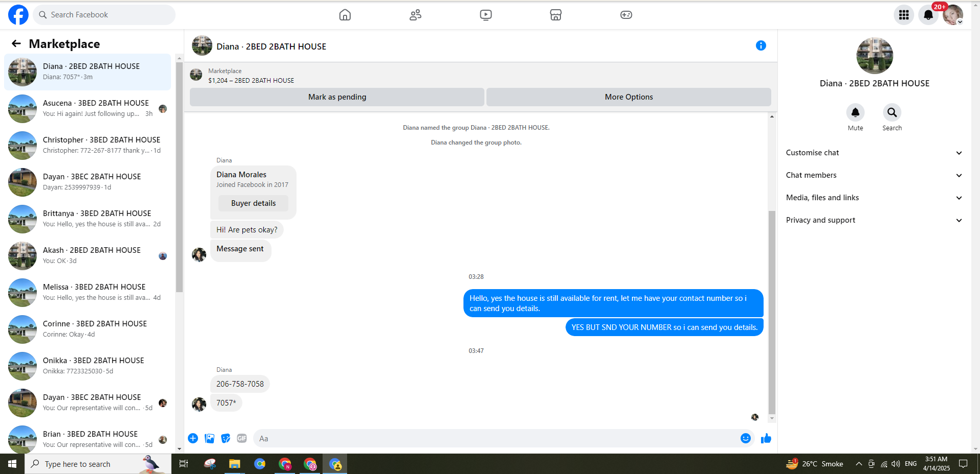Open Brittanya 3BED 2BATH HOUSE chat
The image size is (980, 474).
click(88, 219)
